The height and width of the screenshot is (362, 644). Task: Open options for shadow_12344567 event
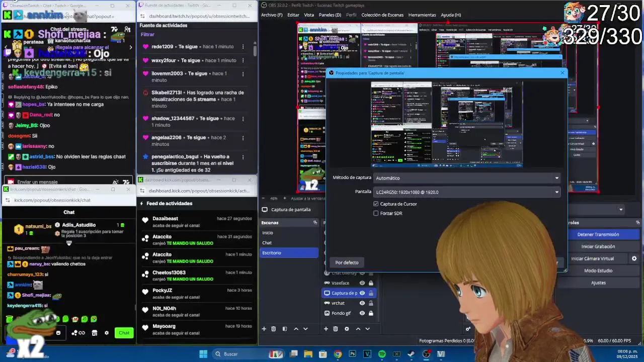pos(243,119)
